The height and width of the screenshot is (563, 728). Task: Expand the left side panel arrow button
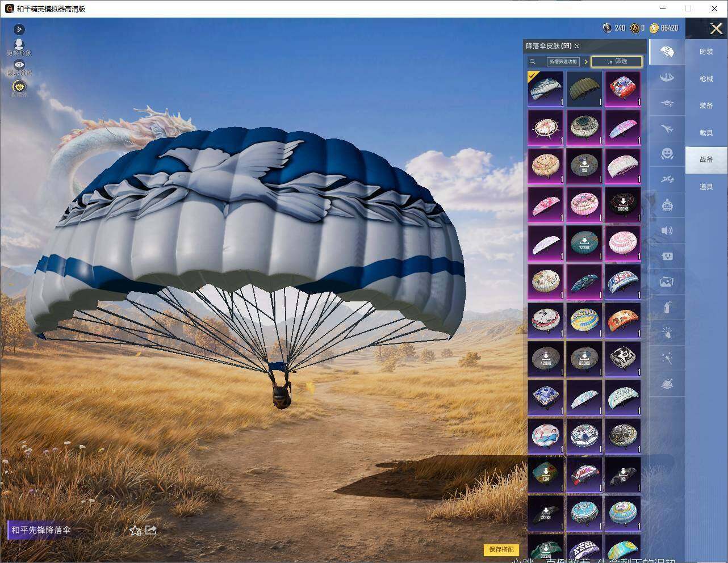coord(19,29)
